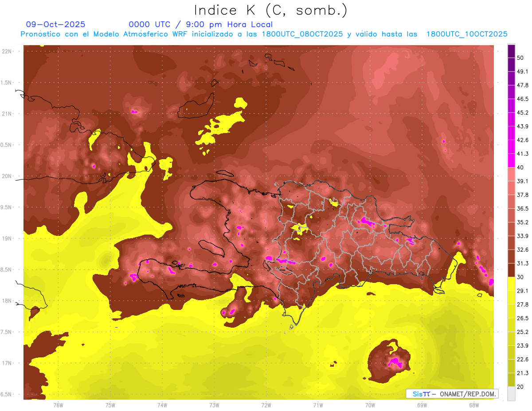532x411 pixels.
Task: Click the 22N latitude axis label
Action: (x=7, y=51)
